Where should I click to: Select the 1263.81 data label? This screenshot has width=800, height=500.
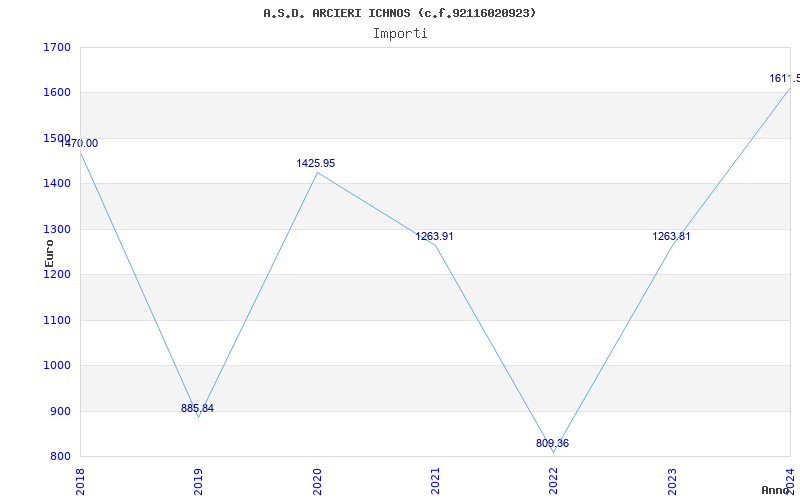point(671,236)
